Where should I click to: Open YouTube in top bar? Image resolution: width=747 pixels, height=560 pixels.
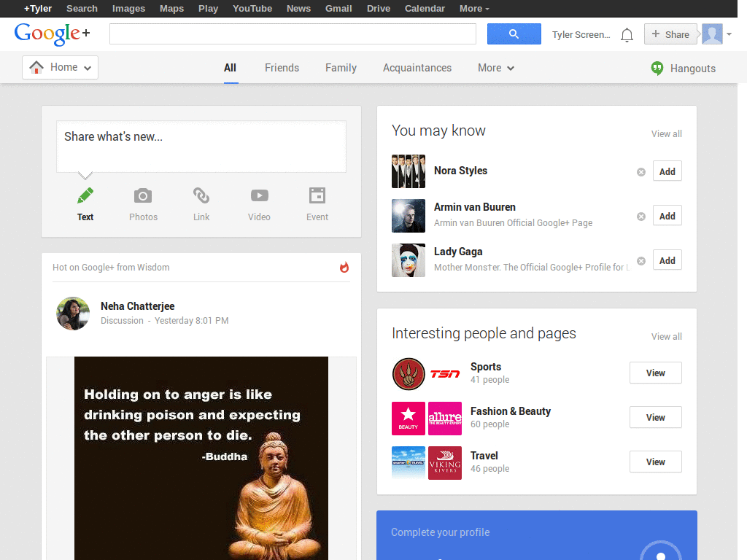252,9
